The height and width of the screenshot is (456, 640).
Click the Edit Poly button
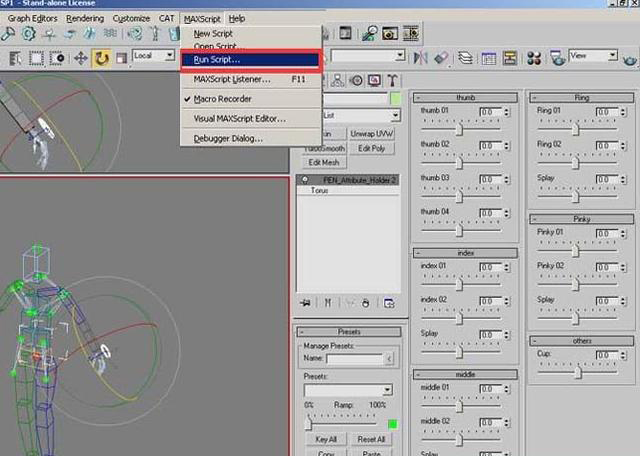[371, 148]
